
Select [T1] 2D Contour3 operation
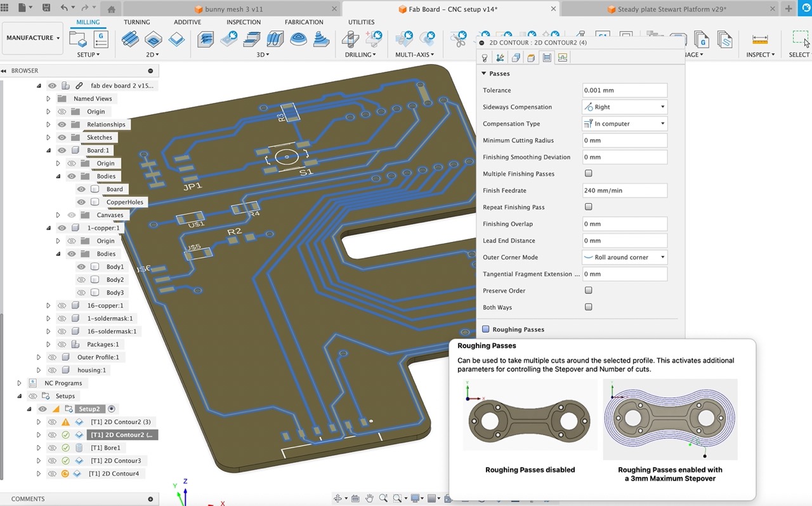(115, 460)
